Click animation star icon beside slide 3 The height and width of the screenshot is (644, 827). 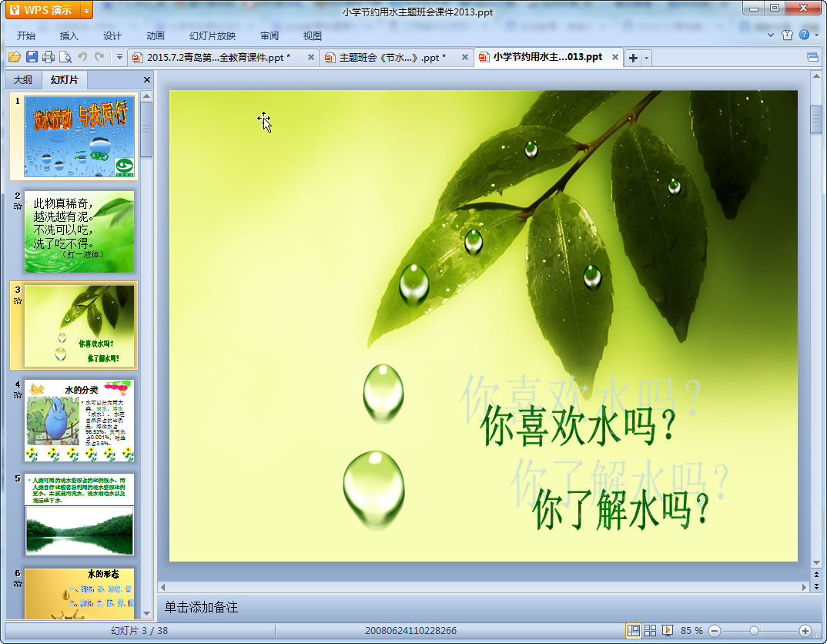(x=18, y=300)
